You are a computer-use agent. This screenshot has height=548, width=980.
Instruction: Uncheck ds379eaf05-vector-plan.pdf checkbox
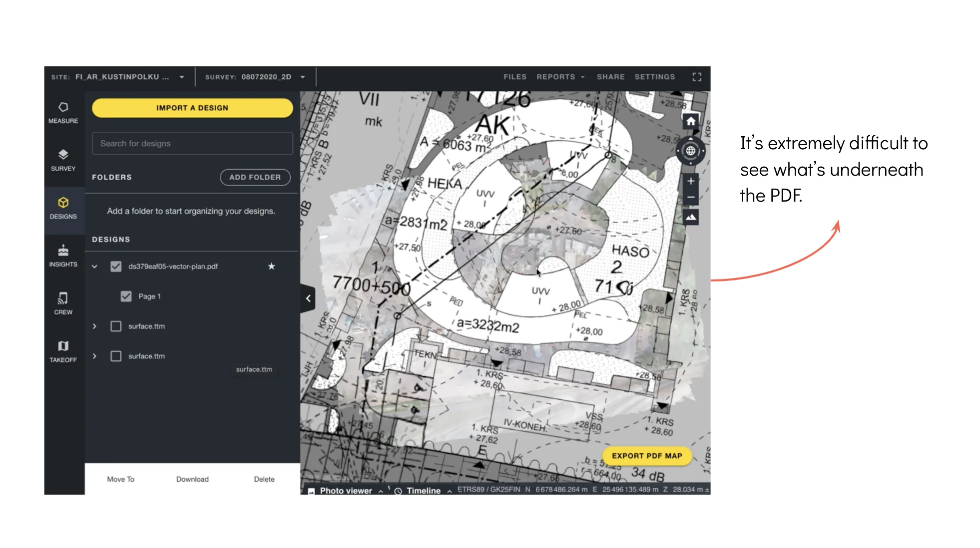pos(116,267)
